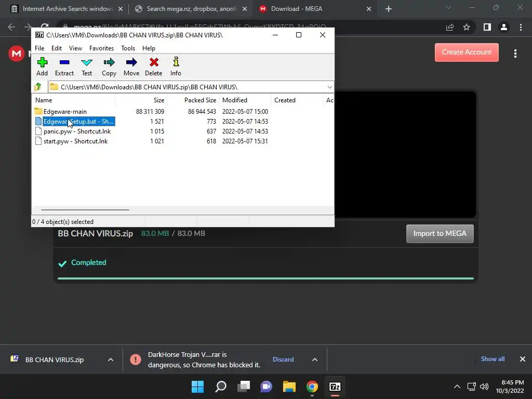Open the File menu in 7-Zip

(39, 48)
